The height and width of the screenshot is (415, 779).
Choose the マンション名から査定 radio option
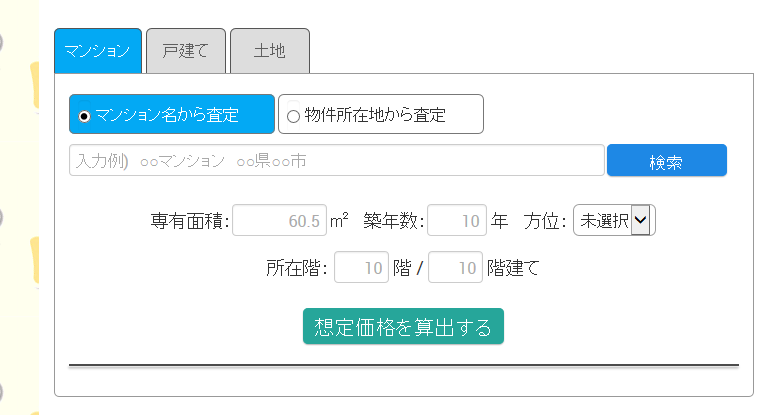85,116
